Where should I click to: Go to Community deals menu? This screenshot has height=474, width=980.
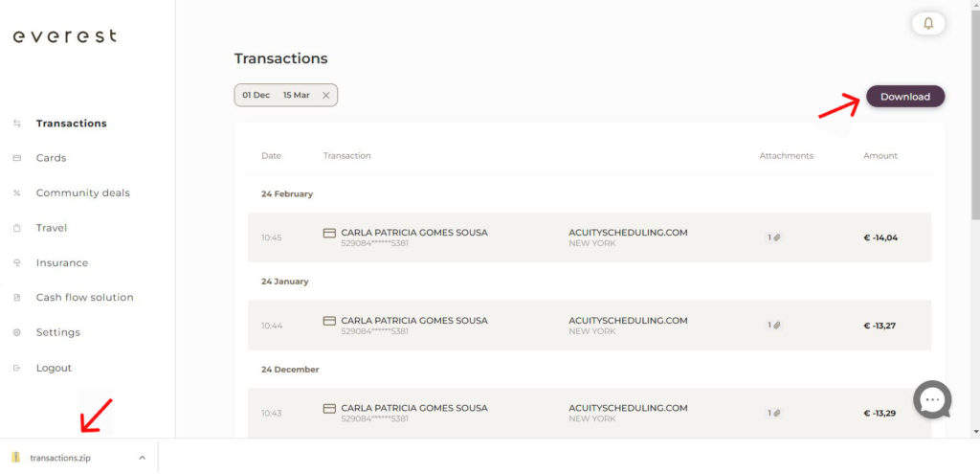pyautogui.click(x=82, y=192)
